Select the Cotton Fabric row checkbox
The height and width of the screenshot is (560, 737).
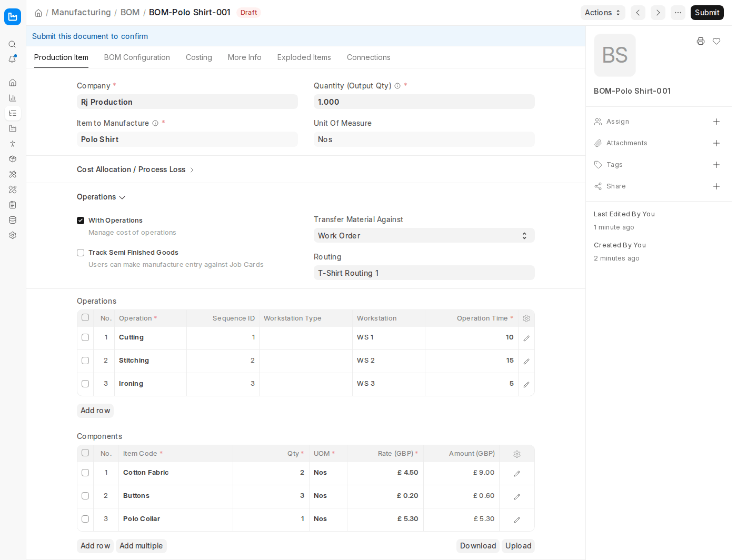coord(85,473)
